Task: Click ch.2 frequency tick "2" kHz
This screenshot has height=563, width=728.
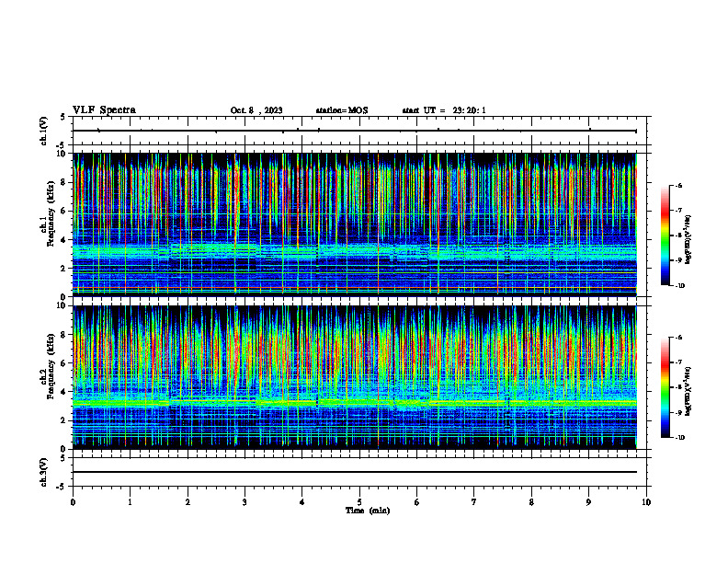Action: point(63,420)
